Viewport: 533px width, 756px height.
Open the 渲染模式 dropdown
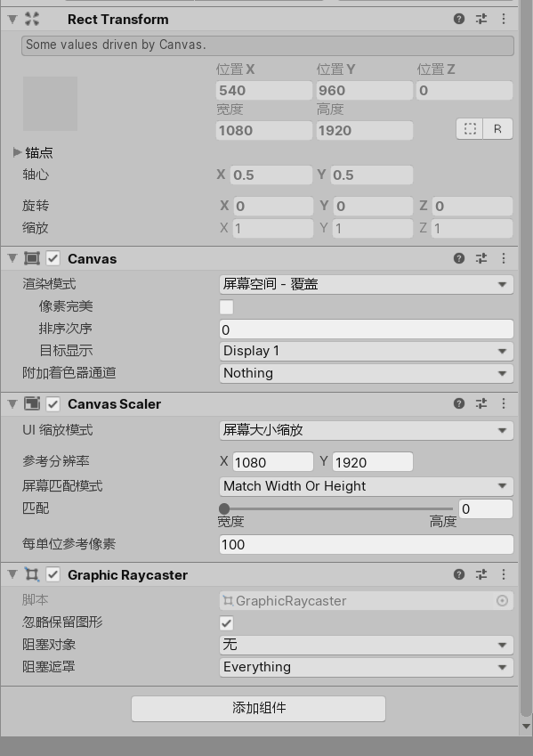coord(367,284)
